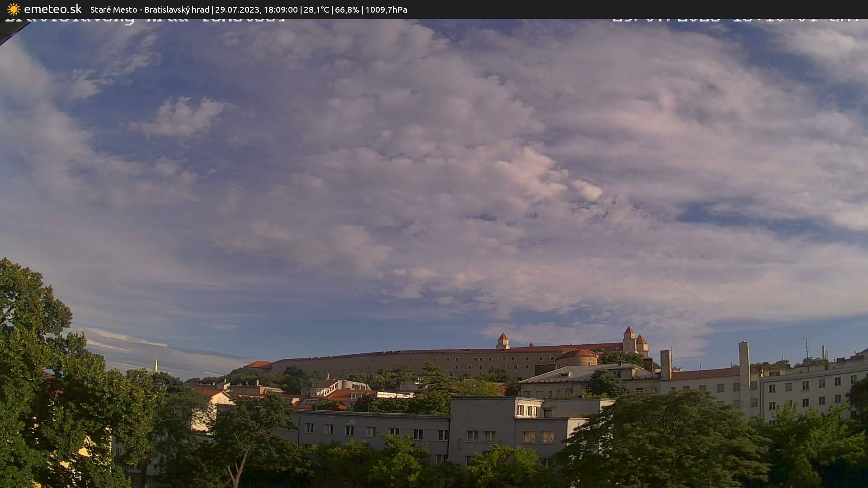This screenshot has height=488, width=868.
Task: Select the date stamp 29.07.2023
Action: pos(238,9)
